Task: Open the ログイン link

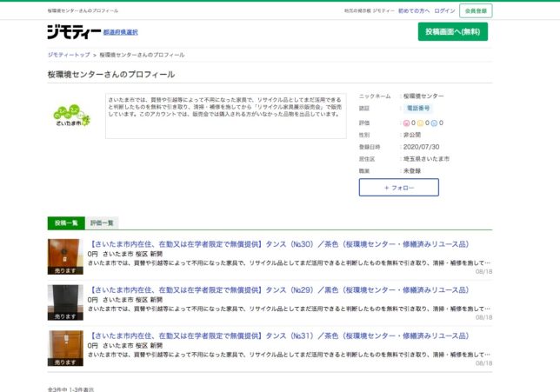Action: coord(444,10)
